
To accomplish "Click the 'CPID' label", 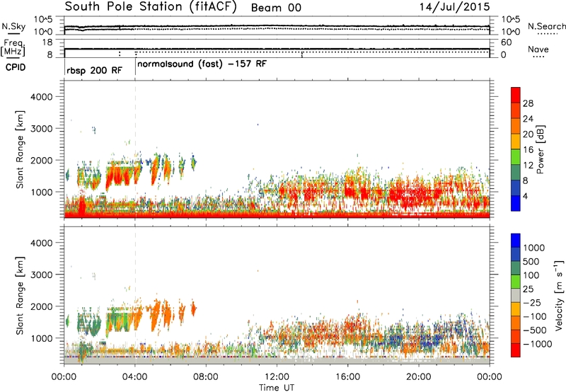I will tap(16, 67).
